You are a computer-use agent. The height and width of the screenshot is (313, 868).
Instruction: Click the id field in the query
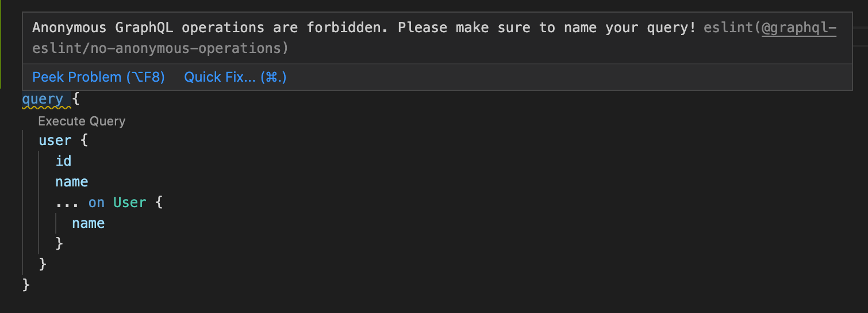point(63,161)
